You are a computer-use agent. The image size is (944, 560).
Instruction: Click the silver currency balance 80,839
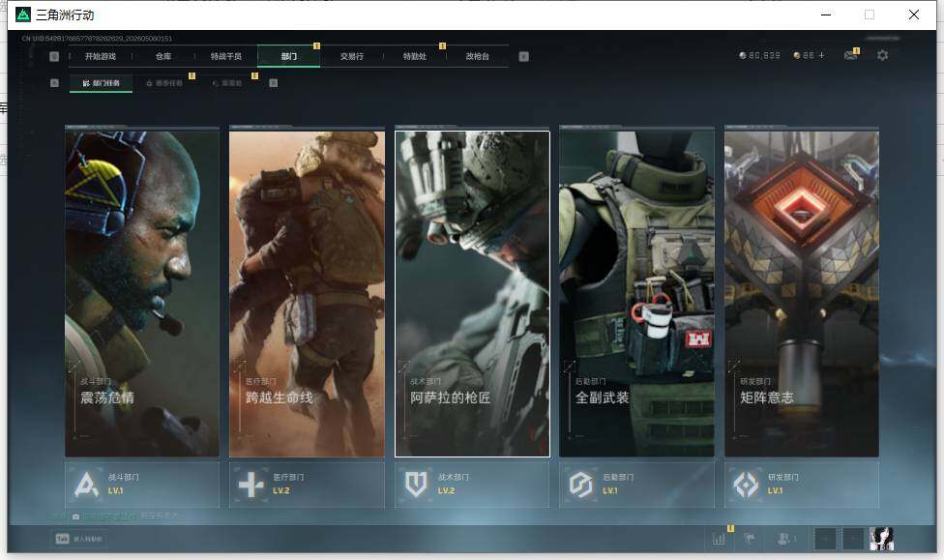[x=759, y=55]
